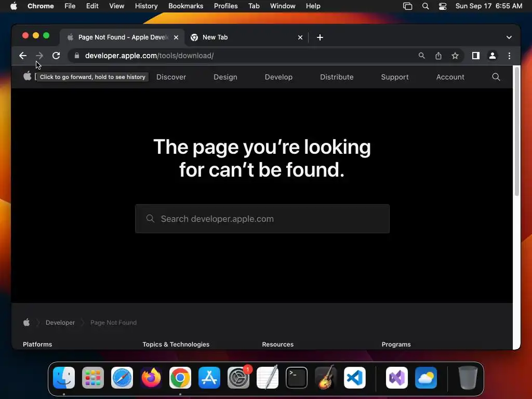This screenshot has height=399, width=532.
Task: Reload the current page
Action: coord(56,56)
